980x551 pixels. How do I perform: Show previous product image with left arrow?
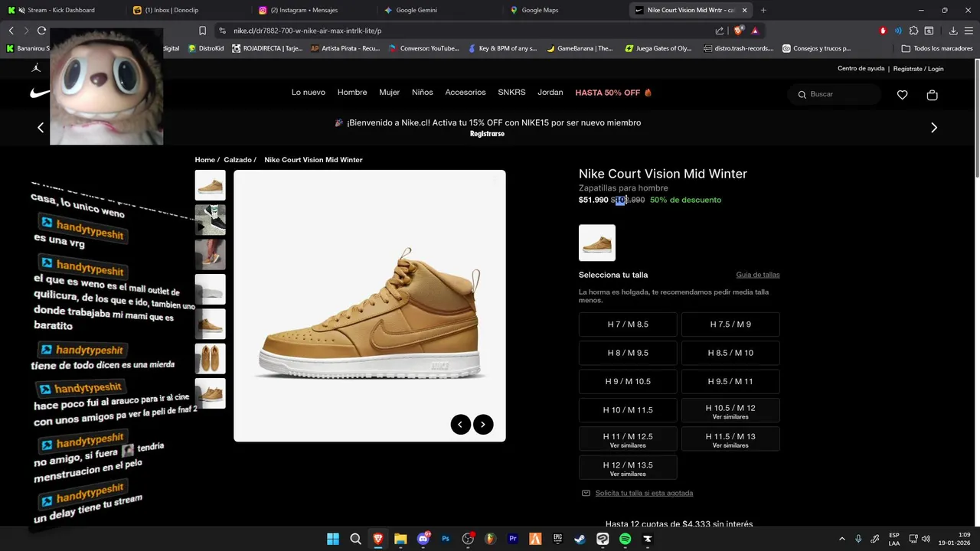460,425
